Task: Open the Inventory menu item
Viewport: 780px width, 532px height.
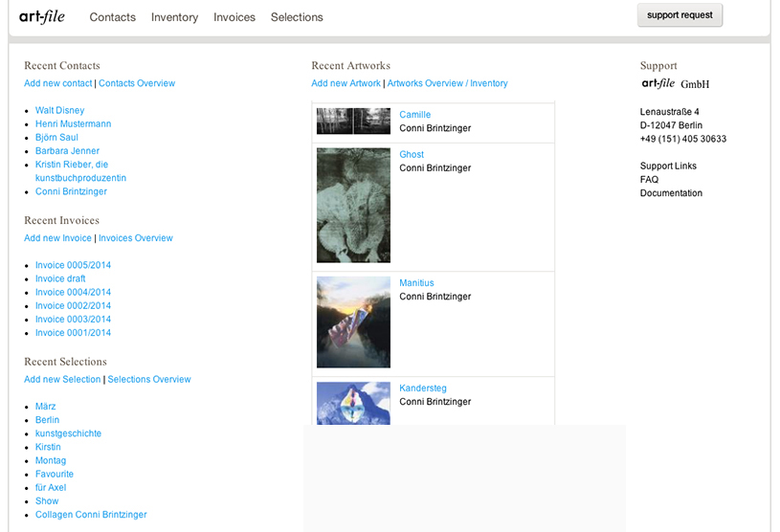Action: (x=174, y=17)
